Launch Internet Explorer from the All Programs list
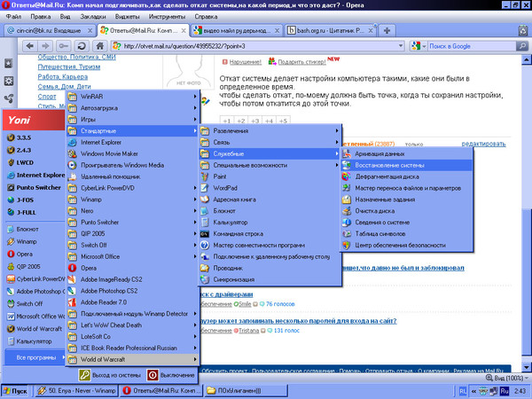The height and width of the screenshot is (399, 532). click(x=132, y=142)
